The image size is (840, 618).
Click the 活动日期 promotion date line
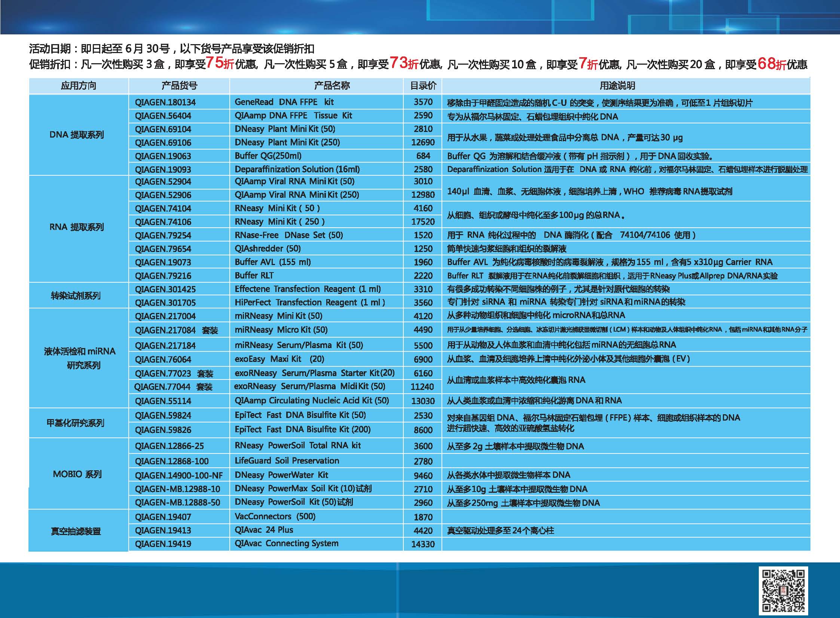click(x=172, y=49)
